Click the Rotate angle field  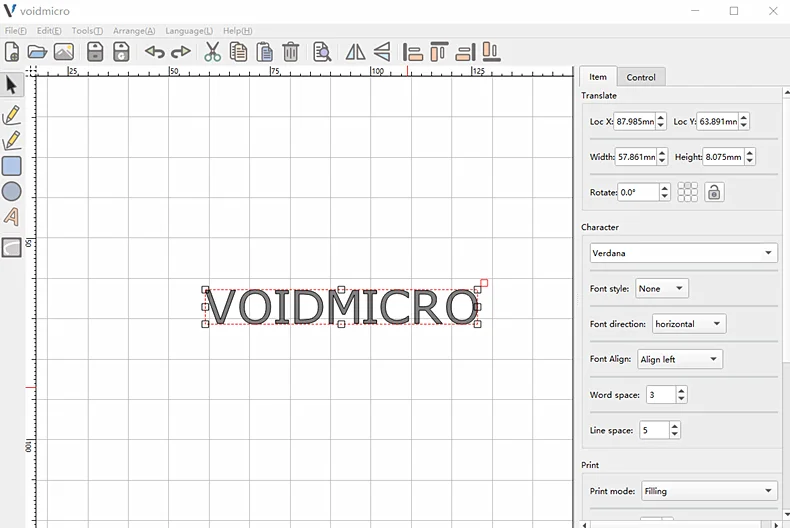pyautogui.click(x=638, y=192)
